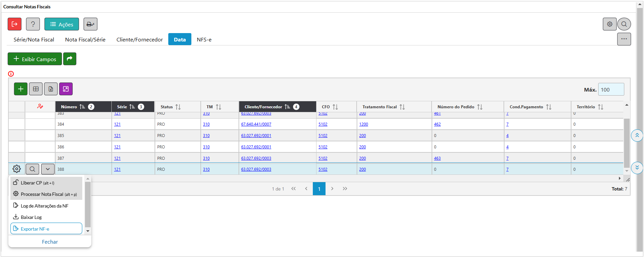The width and height of the screenshot is (644, 258).
Task: Click the Máx. input field
Action: 611,90
